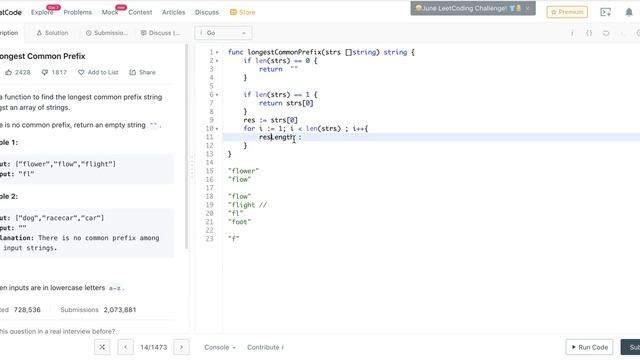Collapse code fold arrow on line 2
Screen dimensions: 640x360
(217, 61)
